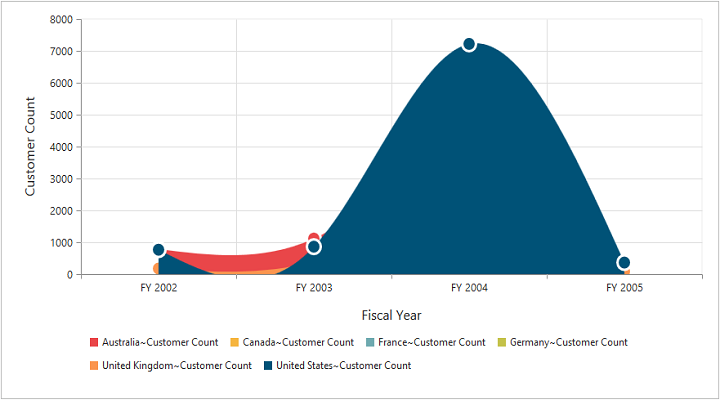The width and height of the screenshot is (720, 400).
Task: Select the red Australia marker at FY 2003
Action: [314, 238]
